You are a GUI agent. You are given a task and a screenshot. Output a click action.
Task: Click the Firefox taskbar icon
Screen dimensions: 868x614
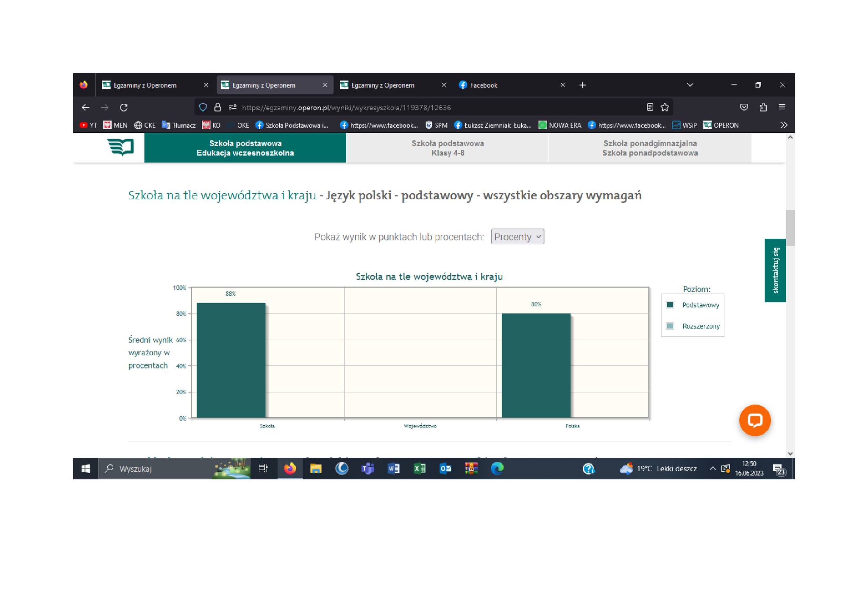point(290,469)
